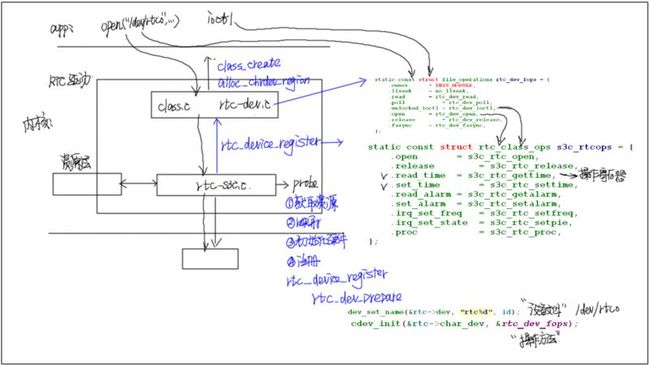Screen dimensions: 650x365
Task: Click the 'cdev_init(&rtc->char_dev' code line
Action: pos(465,324)
